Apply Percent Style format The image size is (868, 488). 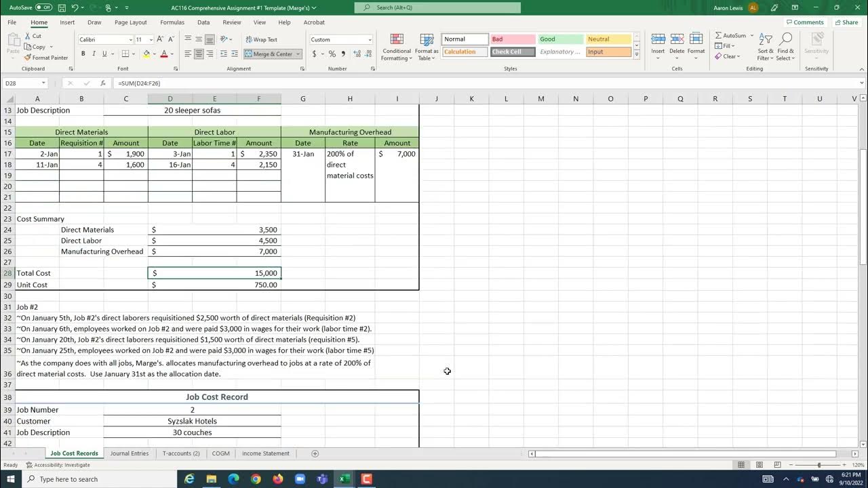[x=332, y=54]
